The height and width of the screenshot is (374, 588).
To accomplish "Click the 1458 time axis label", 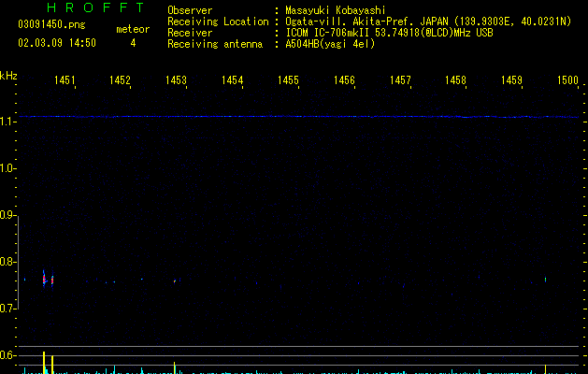I will click(455, 80).
